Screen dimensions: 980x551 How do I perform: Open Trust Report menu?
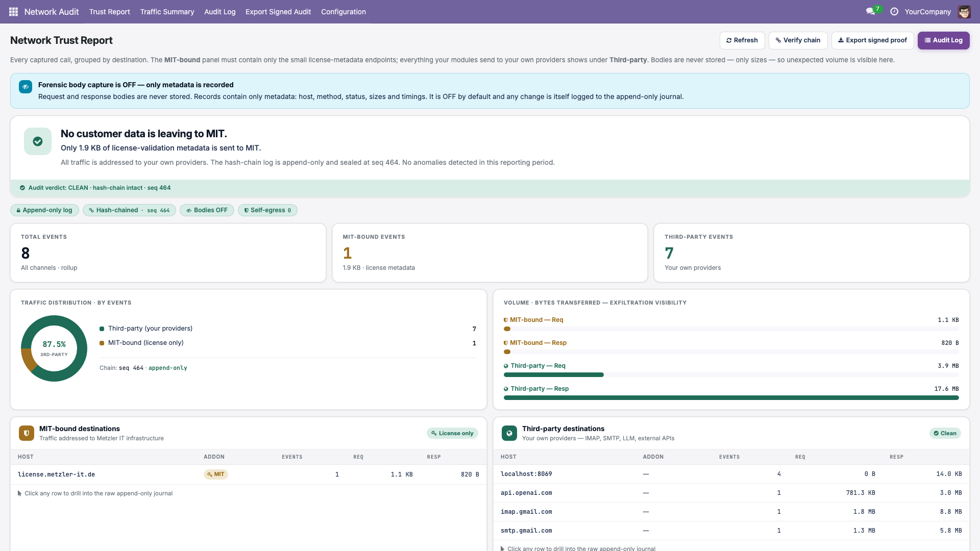tap(110, 11)
